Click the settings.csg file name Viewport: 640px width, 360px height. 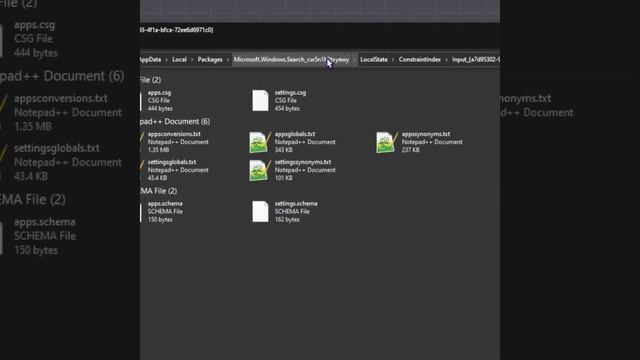pos(290,93)
